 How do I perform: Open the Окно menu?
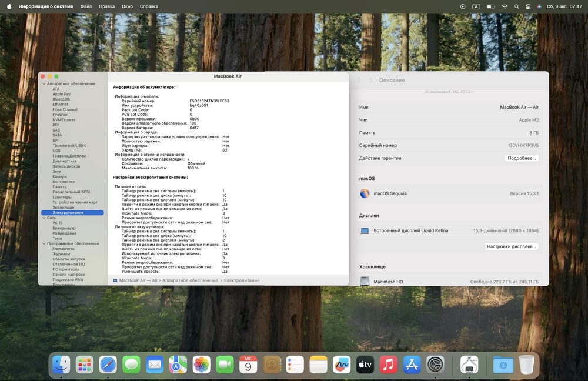pos(127,6)
